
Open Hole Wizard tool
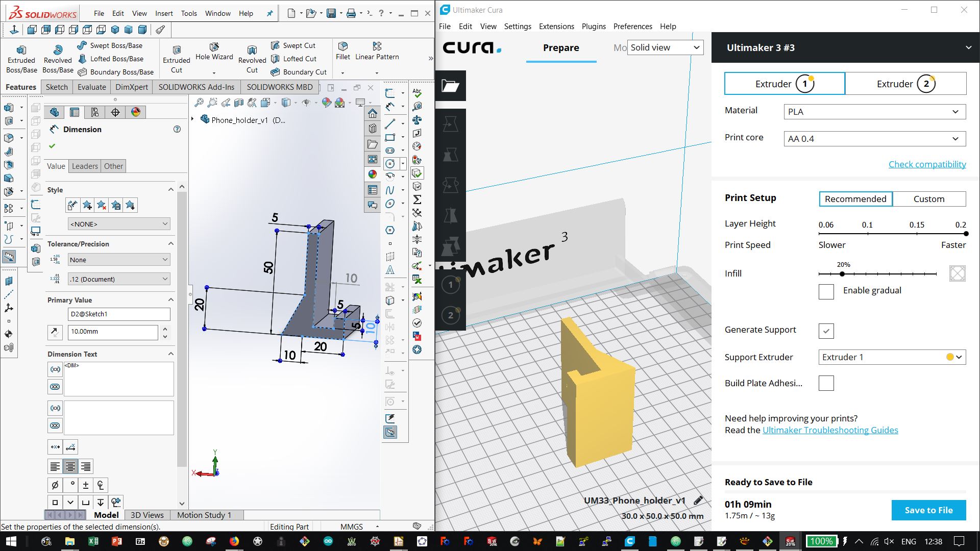[x=214, y=52]
